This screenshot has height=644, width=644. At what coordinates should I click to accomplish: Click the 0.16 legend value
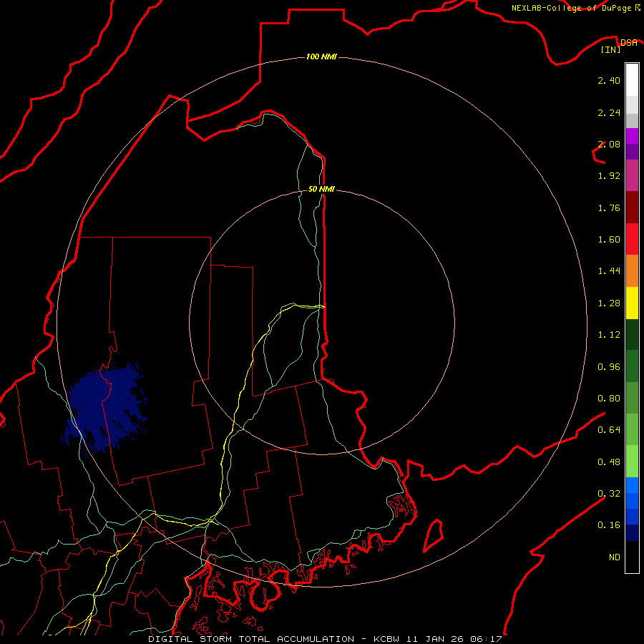pyautogui.click(x=609, y=525)
